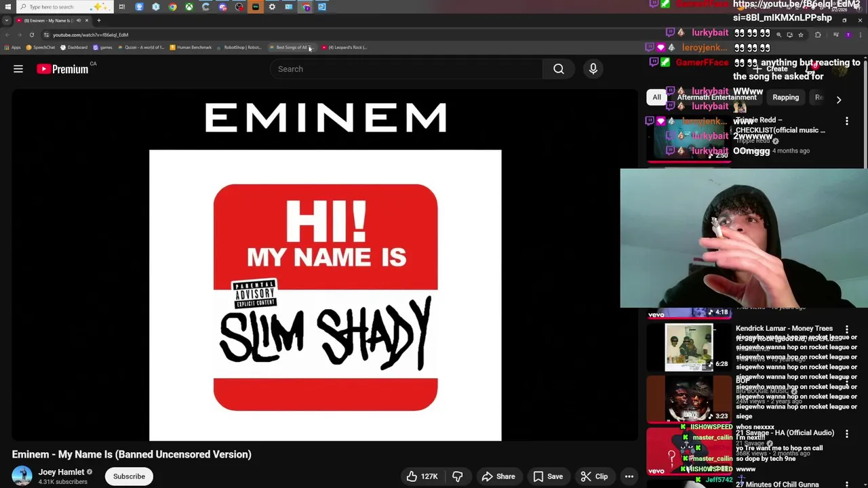
Task: Open Kendrick Lamar - Money Trees title
Action: click(x=784, y=329)
